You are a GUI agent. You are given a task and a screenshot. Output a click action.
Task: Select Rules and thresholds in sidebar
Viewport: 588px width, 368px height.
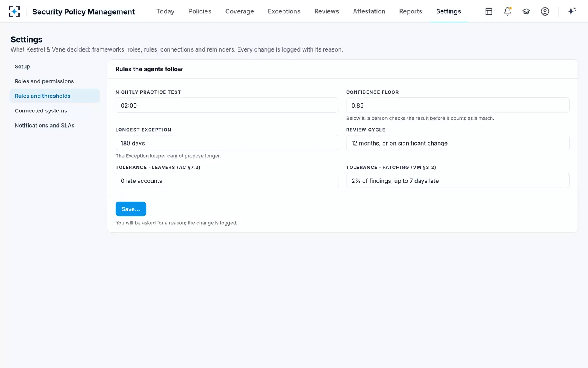55,96
